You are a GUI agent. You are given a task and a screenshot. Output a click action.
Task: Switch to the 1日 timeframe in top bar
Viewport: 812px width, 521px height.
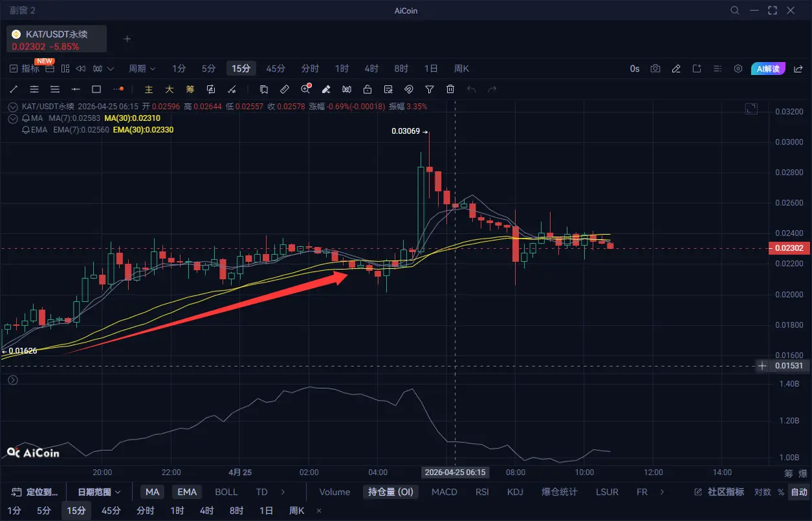[431, 69]
